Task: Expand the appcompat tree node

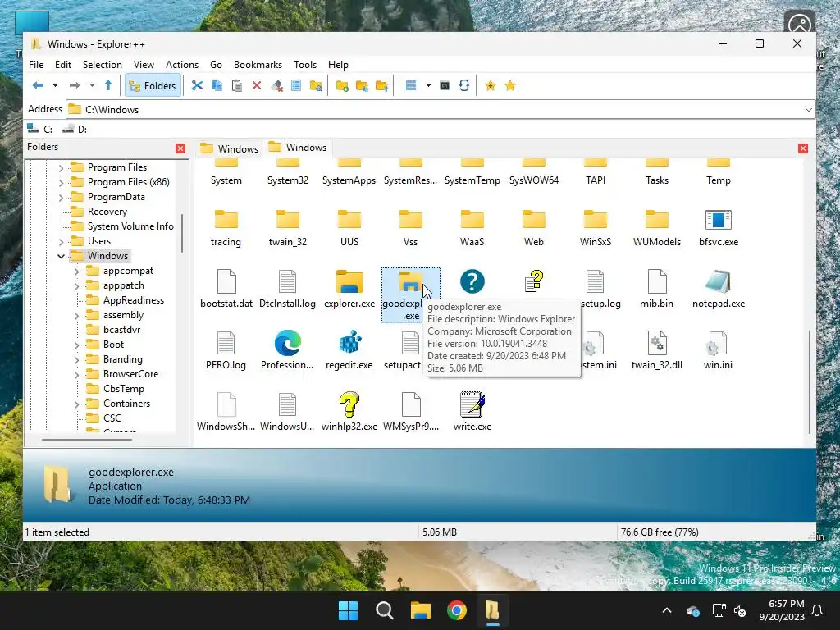Action: 76,272
